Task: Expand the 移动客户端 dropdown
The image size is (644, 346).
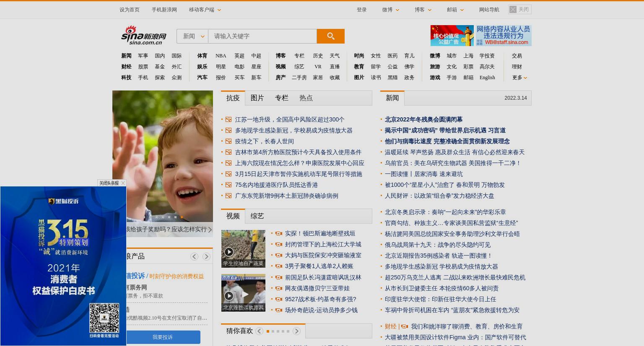Action: pos(205,10)
